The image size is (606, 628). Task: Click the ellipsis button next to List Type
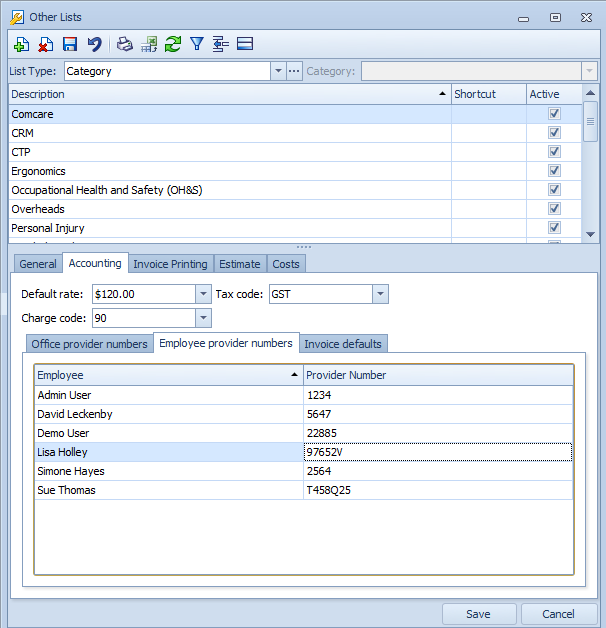click(x=294, y=71)
